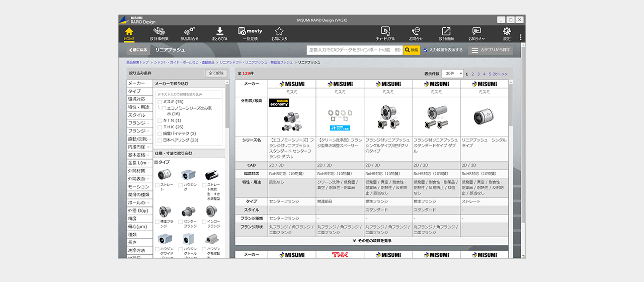Screen dimensions: 644x282
Task: Click the 全て解除 clear all button
Action: click(x=216, y=74)
